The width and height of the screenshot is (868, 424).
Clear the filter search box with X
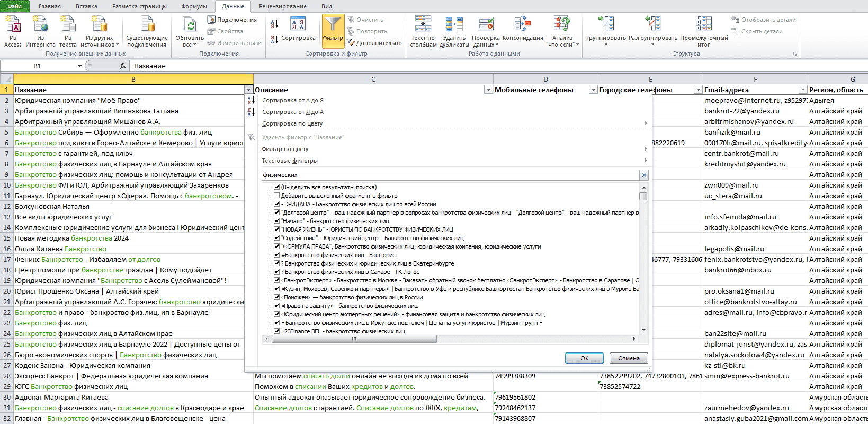tap(644, 175)
